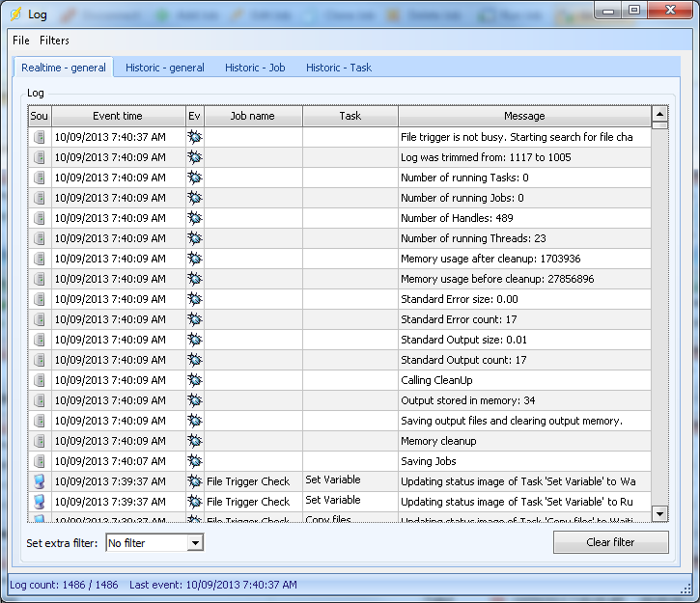Click the Message column header
This screenshot has width=700, height=603.
[x=524, y=116]
